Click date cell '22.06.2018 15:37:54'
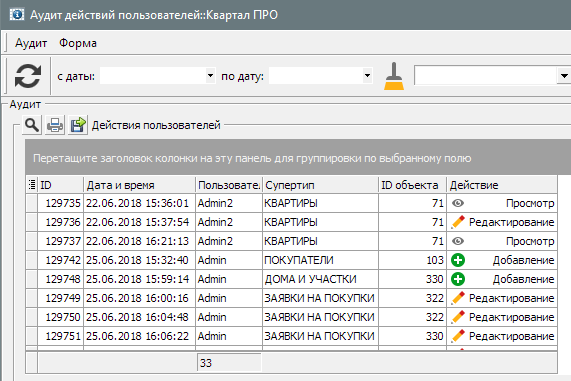The height and width of the screenshot is (381, 571). point(139,222)
